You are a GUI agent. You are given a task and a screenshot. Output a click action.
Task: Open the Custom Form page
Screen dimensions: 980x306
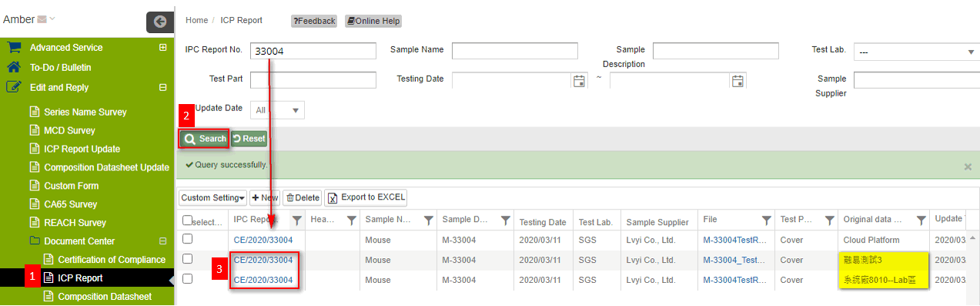[71, 186]
